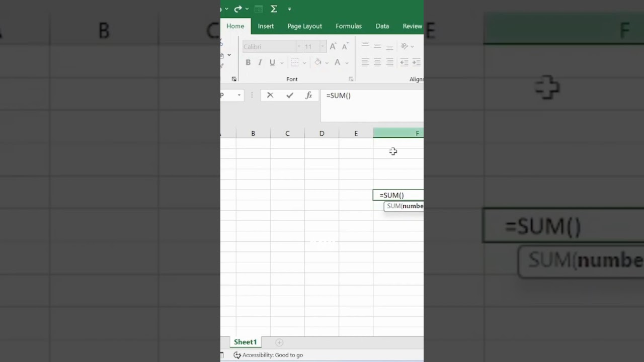Click Increase Font Size icon
The image size is (644, 362).
[333, 47]
